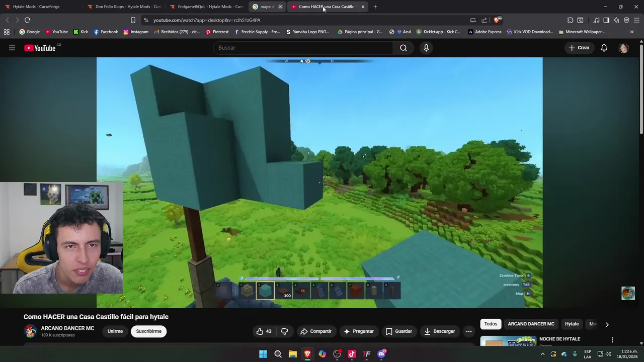This screenshot has height=362, width=644.
Task: Open the YouTube bookmark in bookmarks bar
Action: point(56,32)
